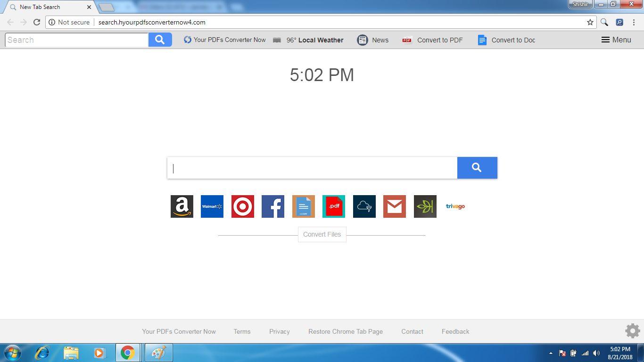Open the Facebook shortcut tile
Image resolution: width=644 pixels, height=362 pixels.
tap(273, 206)
